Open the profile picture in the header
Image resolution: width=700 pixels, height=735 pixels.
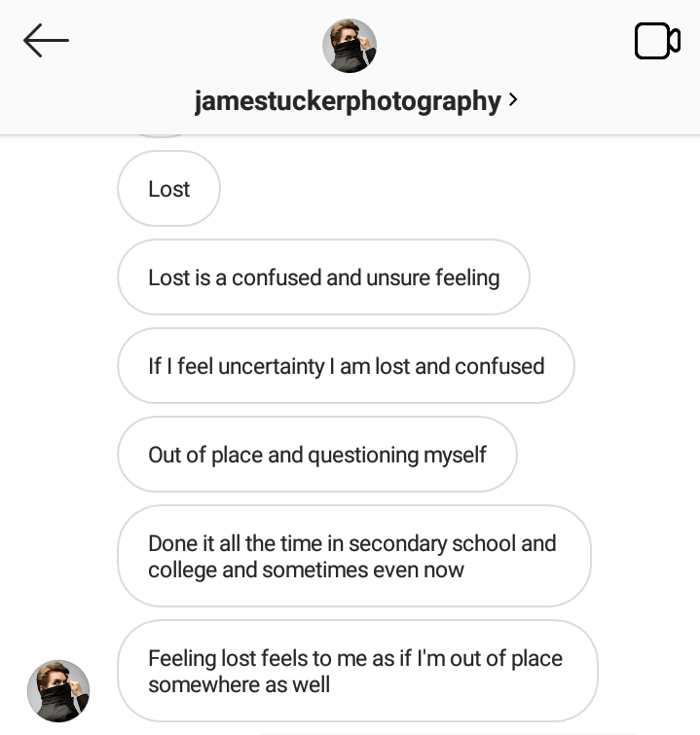point(349,45)
